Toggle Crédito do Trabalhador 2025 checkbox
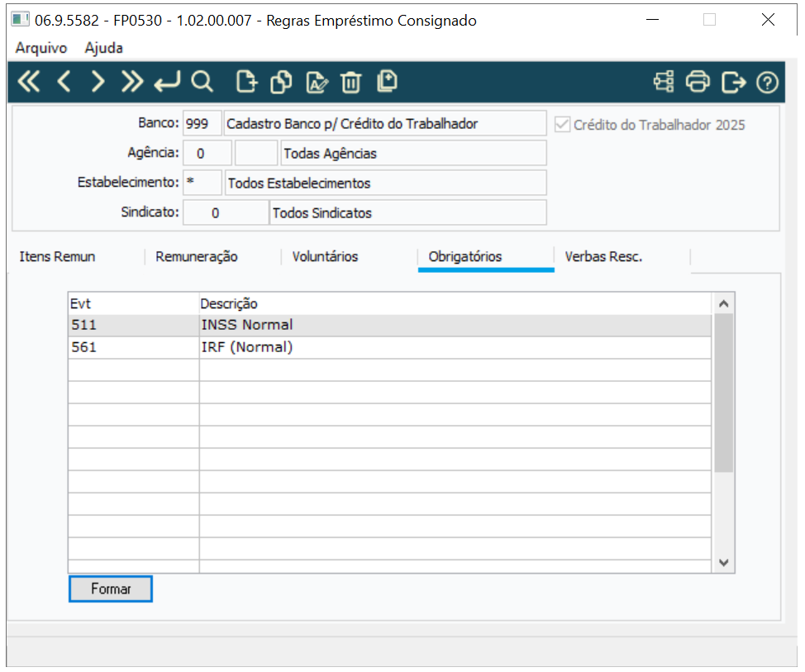 (562, 124)
